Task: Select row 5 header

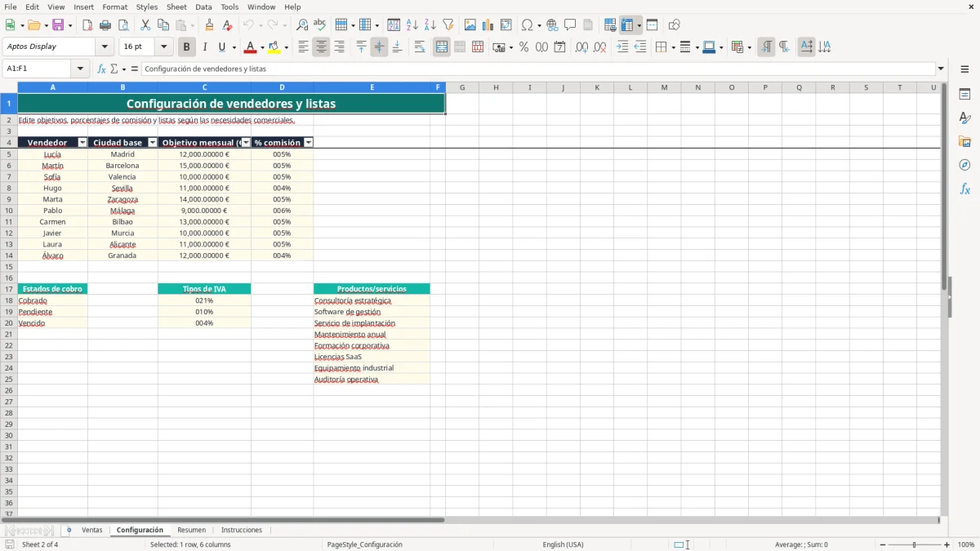Action: pyautogui.click(x=8, y=154)
